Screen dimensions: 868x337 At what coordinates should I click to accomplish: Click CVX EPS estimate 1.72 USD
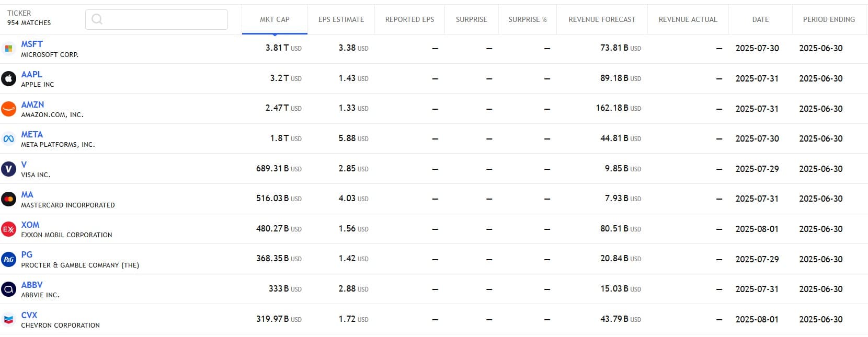pos(353,319)
